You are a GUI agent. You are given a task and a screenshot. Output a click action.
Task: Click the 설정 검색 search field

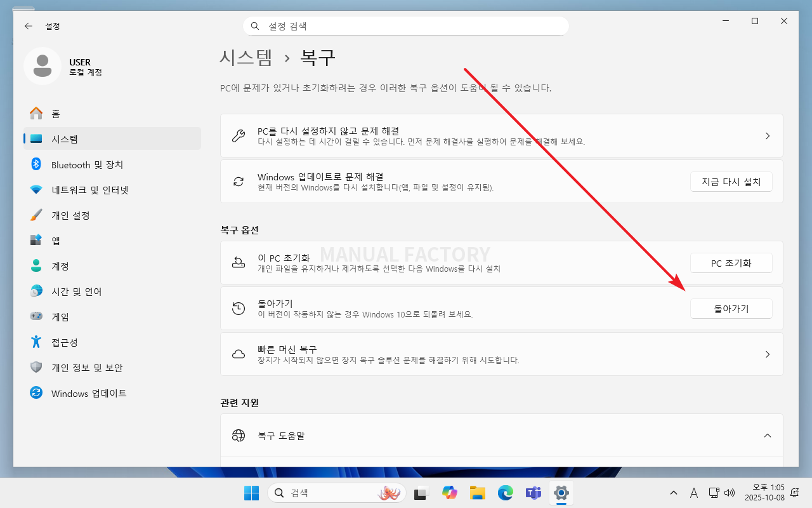tap(406, 26)
